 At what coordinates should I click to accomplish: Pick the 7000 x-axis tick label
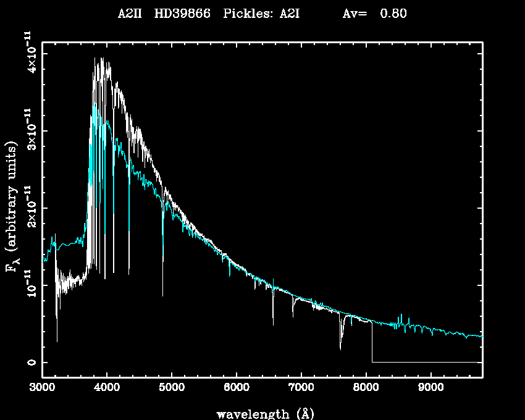coord(301,389)
